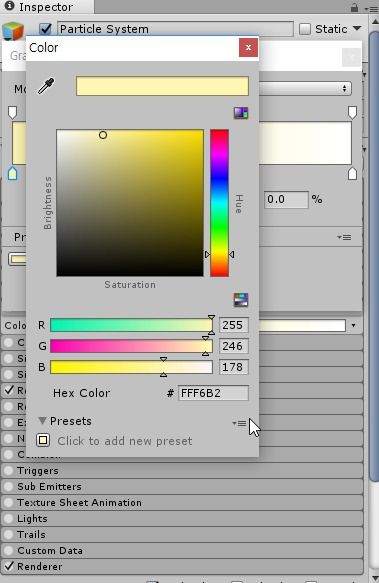379x583 pixels.
Task: Click inside the saturation brightness square
Action: coord(130,203)
